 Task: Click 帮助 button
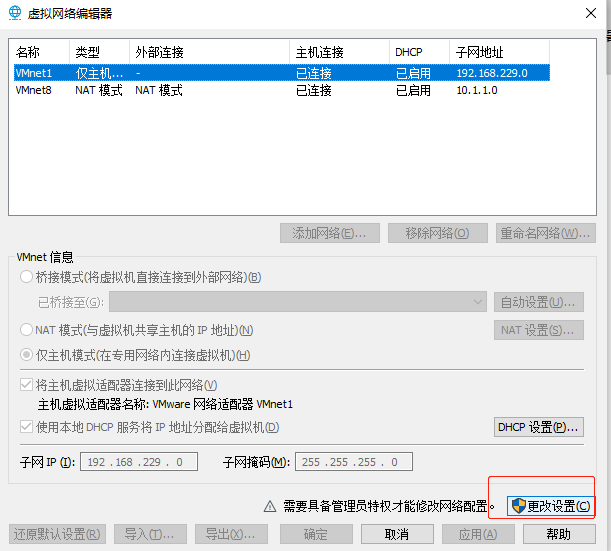pos(559,534)
